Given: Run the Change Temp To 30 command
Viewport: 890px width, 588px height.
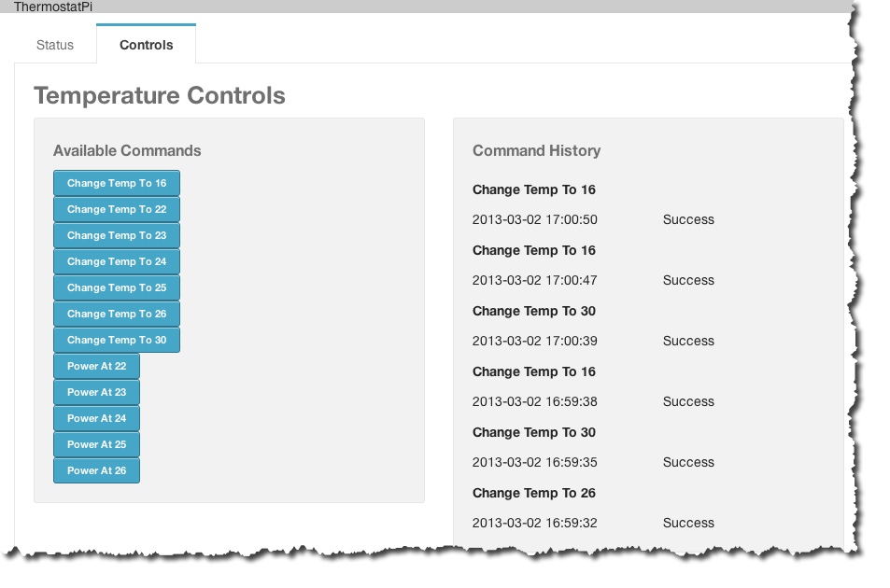Looking at the screenshot, I should click(x=116, y=341).
